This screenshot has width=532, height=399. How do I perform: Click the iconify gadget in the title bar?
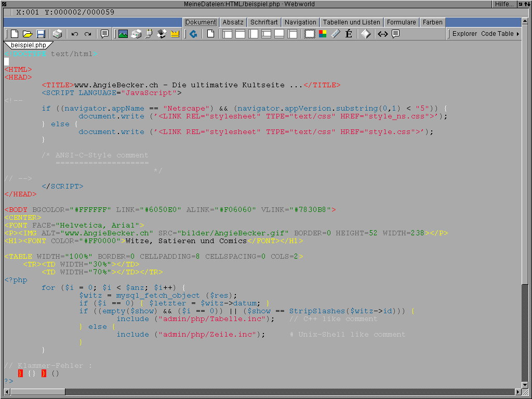(x=520, y=4)
